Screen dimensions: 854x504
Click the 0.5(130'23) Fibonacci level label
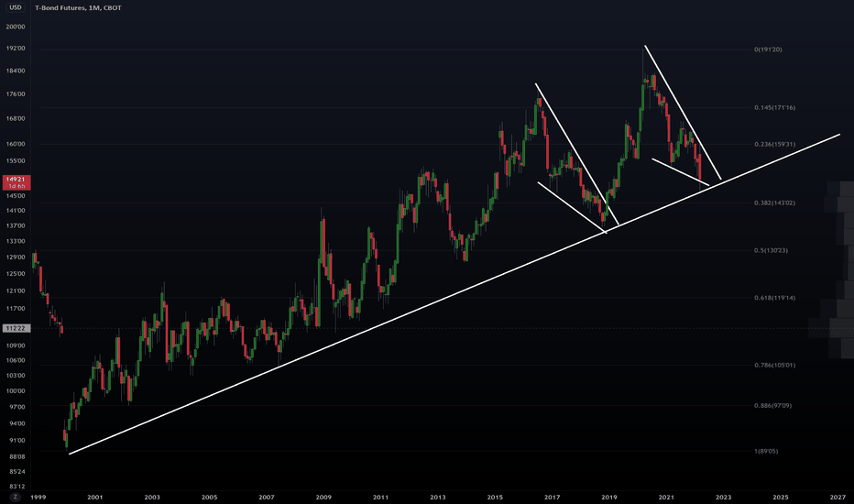click(771, 251)
